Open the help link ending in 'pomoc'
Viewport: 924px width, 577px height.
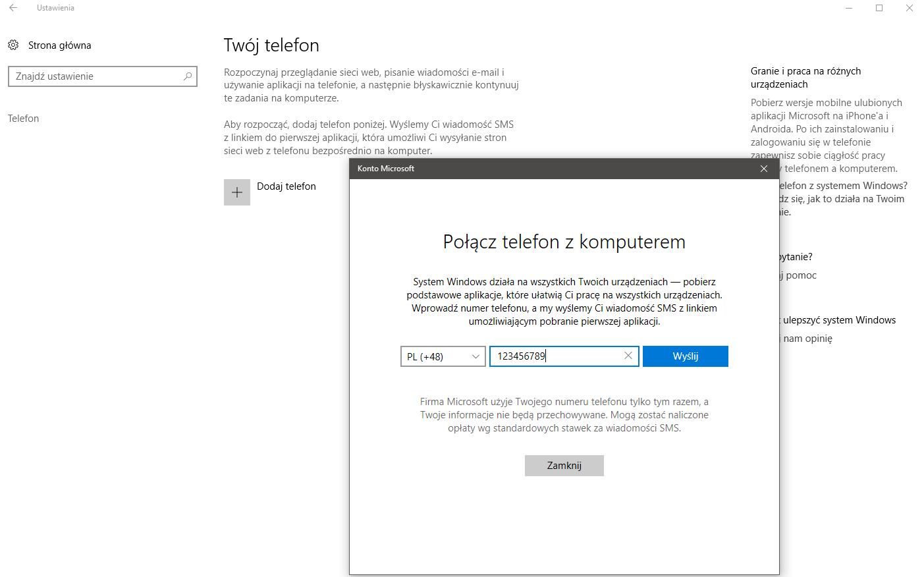pyautogui.click(x=798, y=275)
